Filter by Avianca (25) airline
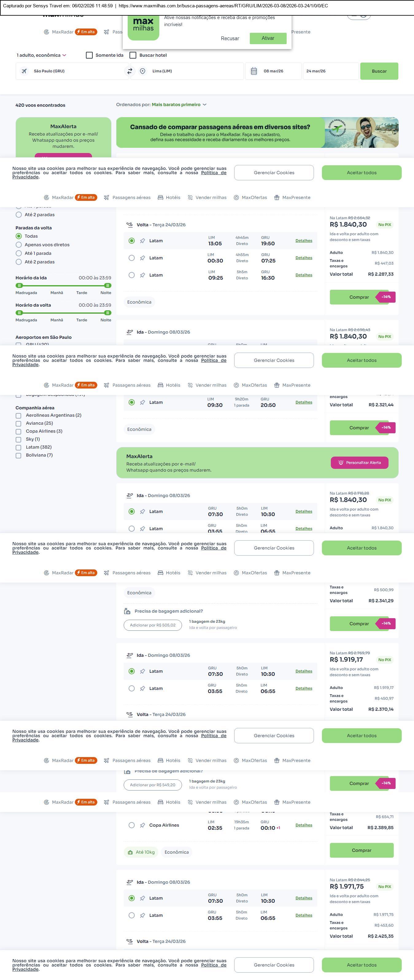The height and width of the screenshot is (980, 414). pyautogui.click(x=18, y=423)
